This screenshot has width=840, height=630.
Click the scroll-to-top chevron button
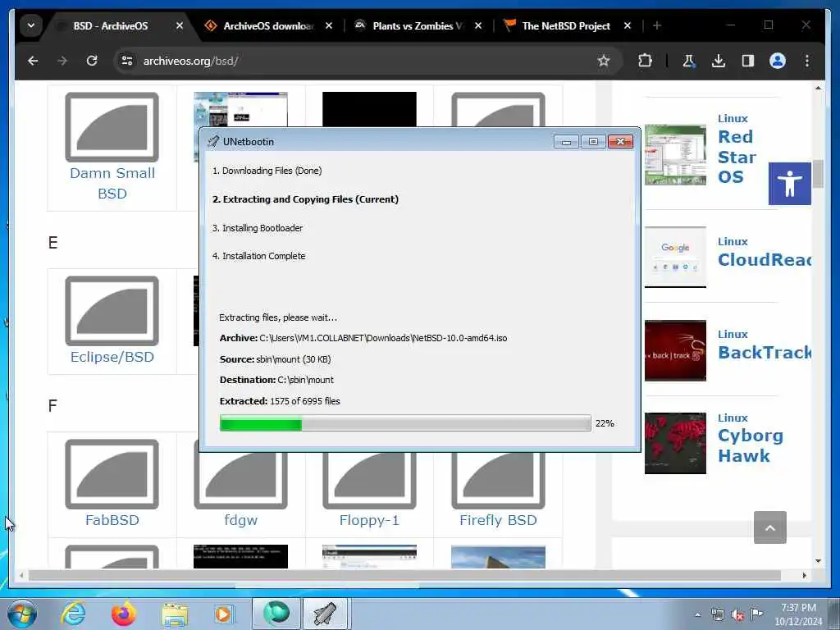coord(769,527)
